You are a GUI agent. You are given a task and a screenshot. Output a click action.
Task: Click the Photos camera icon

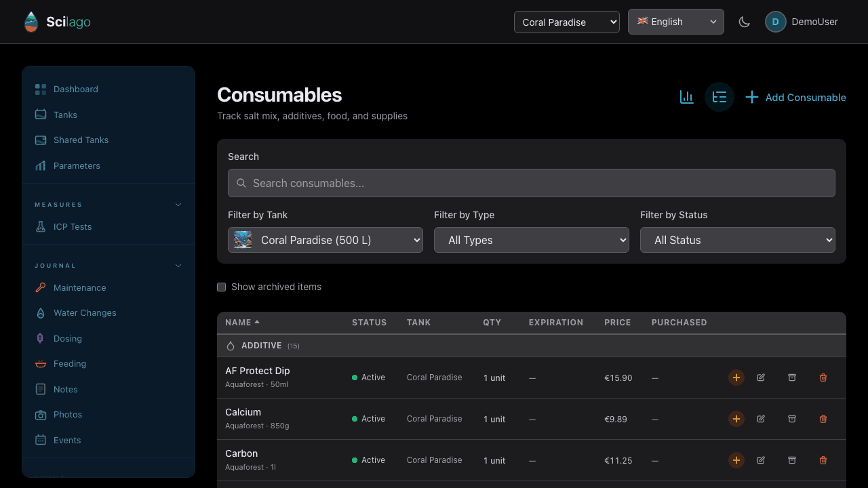point(41,414)
